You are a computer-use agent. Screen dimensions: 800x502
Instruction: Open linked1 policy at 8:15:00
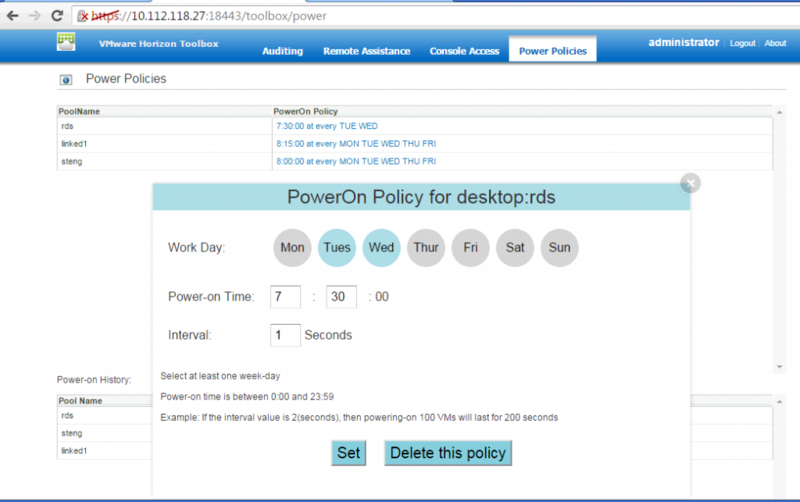[x=356, y=144]
